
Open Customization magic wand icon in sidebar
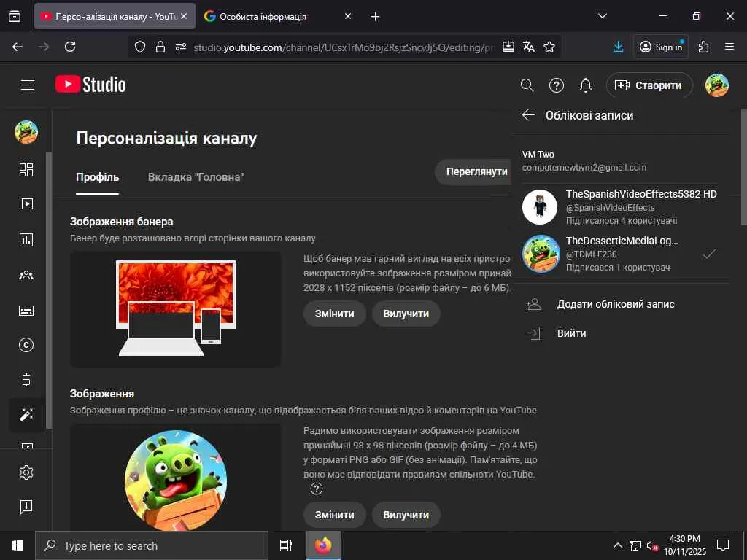point(26,415)
